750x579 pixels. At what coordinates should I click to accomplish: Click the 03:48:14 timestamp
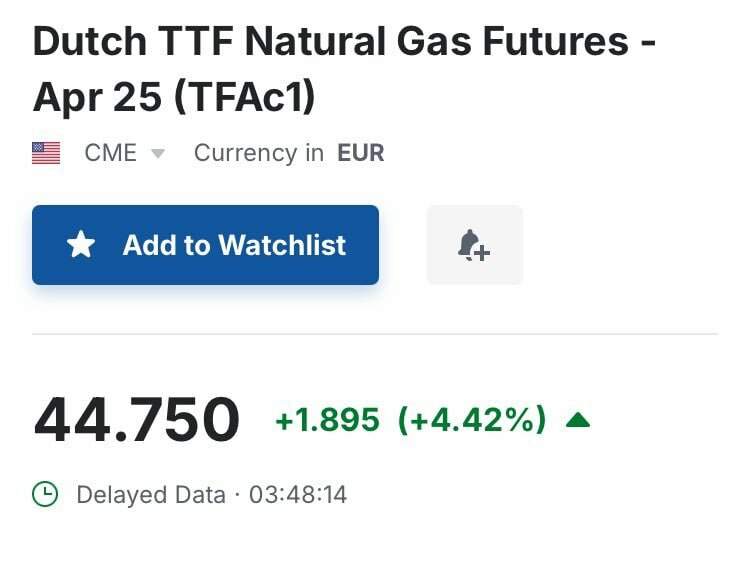click(298, 494)
